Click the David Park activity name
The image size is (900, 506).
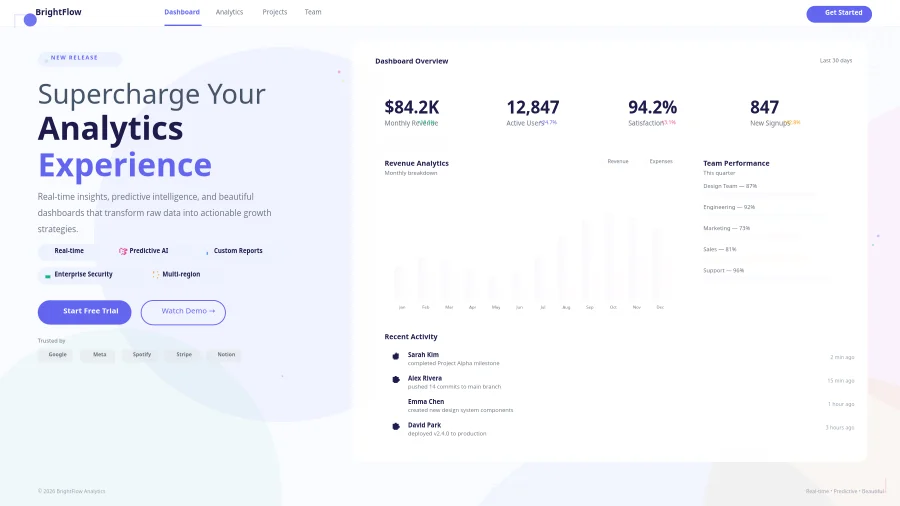point(424,425)
